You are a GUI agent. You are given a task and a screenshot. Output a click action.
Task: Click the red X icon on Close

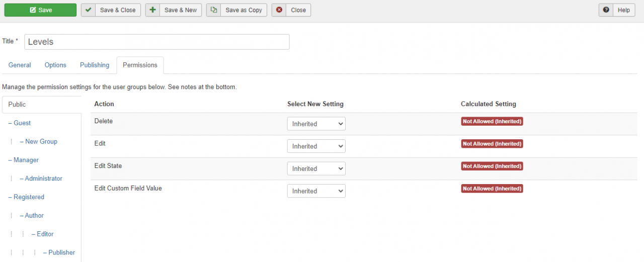279,10
